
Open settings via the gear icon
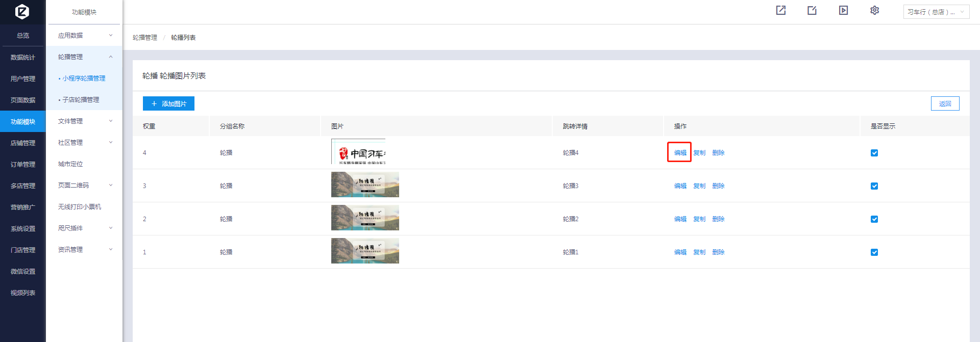(x=874, y=10)
